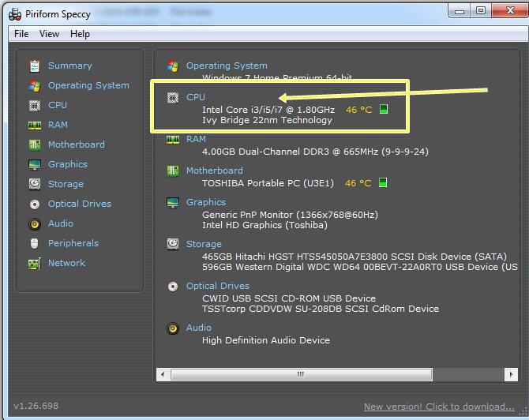Viewport: 529px width, 420px height.
Task: Click 596GB Western Digital disk entry
Action: tap(359, 267)
